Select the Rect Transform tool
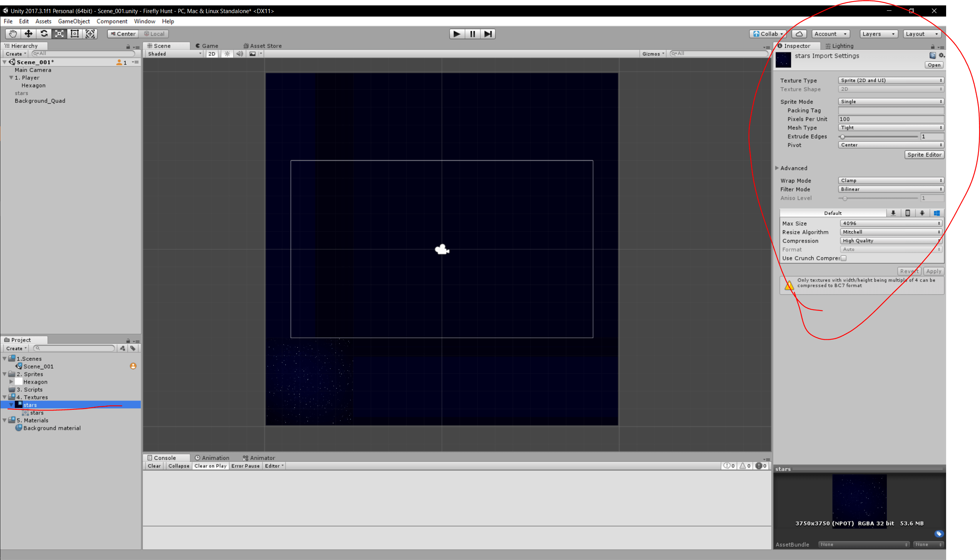 pos(75,34)
